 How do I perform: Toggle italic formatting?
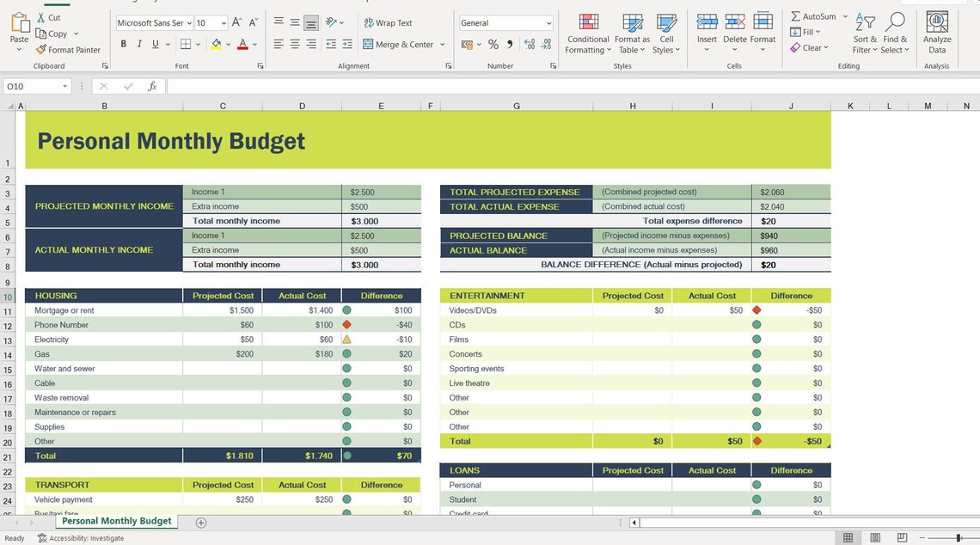click(x=139, y=43)
